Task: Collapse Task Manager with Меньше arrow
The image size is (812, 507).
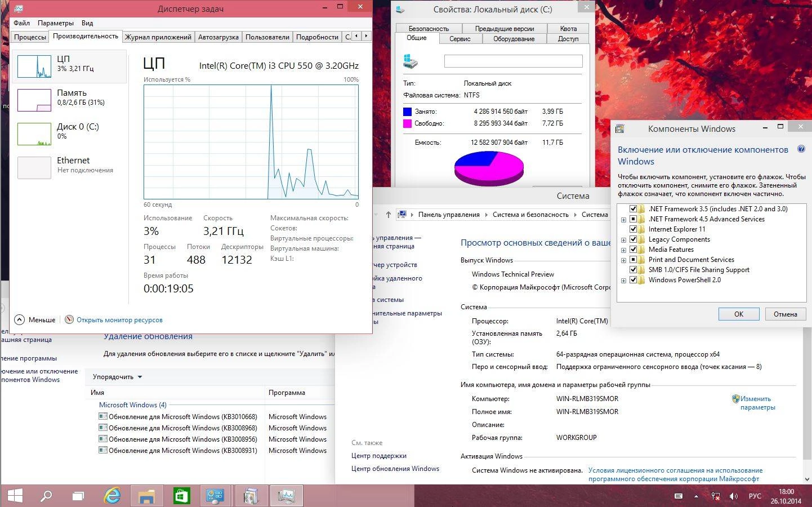Action: (35, 319)
